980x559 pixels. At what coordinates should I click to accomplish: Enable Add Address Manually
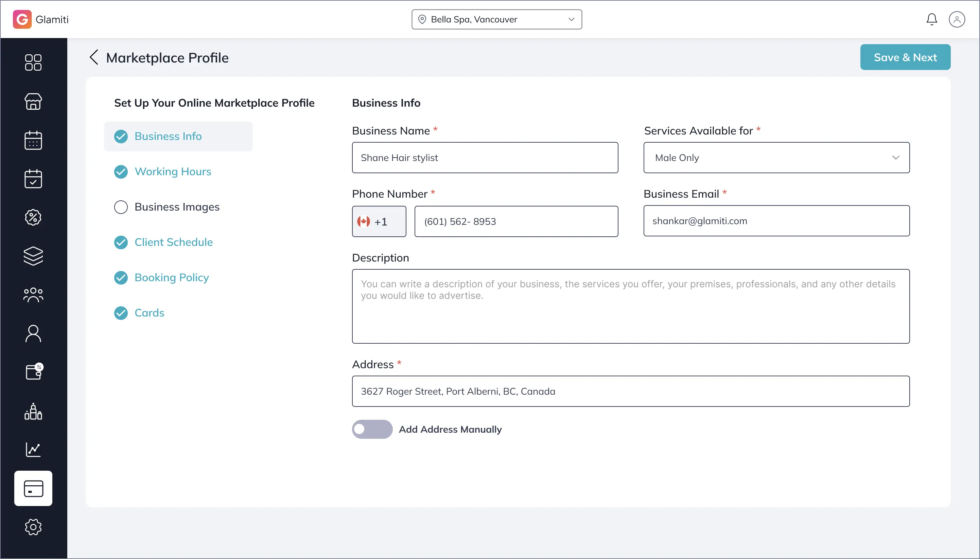371,429
